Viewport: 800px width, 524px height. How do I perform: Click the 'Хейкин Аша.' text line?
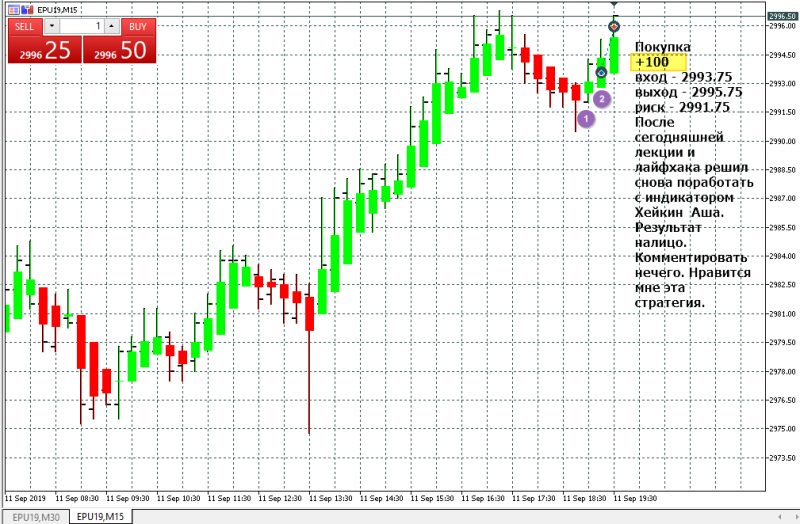[x=679, y=212]
